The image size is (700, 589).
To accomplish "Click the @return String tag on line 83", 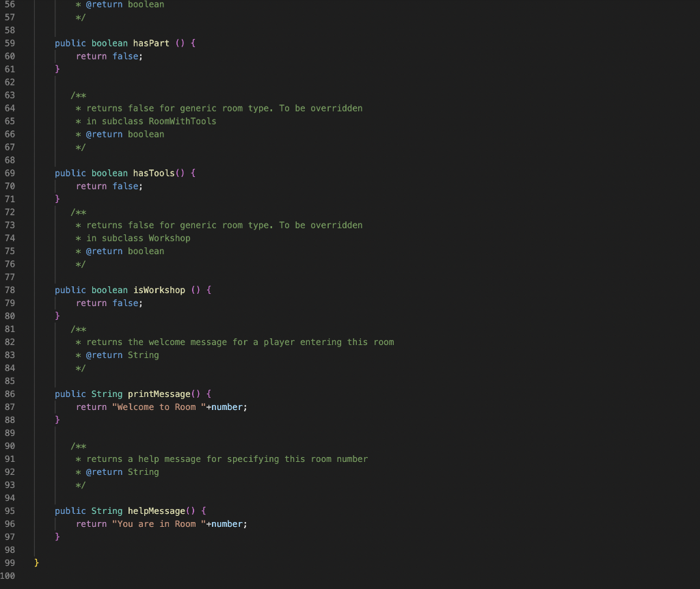I will (x=122, y=355).
